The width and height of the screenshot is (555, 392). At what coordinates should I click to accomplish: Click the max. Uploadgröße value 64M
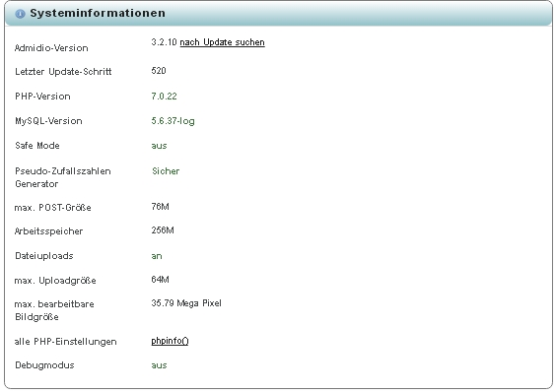[160, 280]
